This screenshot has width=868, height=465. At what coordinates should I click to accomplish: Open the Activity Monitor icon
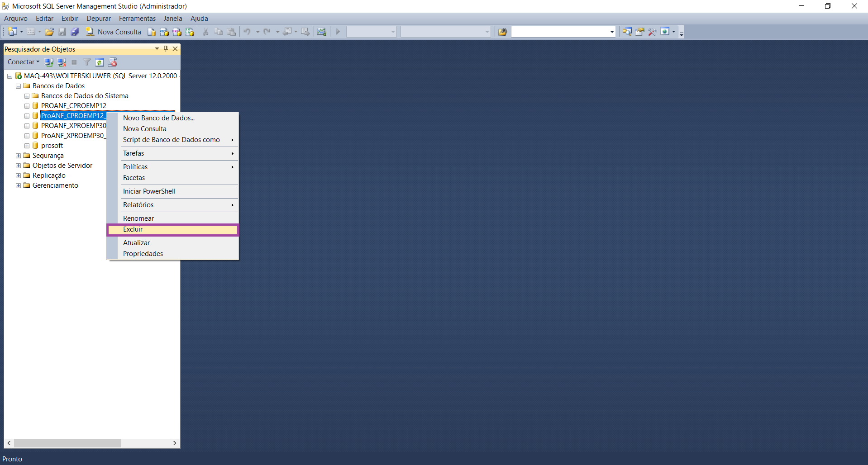click(x=321, y=32)
